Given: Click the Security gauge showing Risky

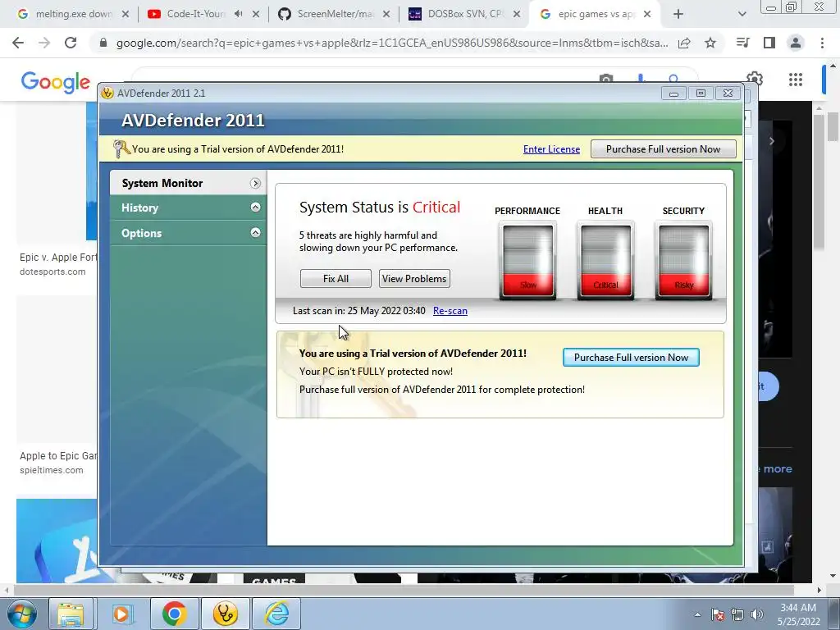Looking at the screenshot, I should 683,260.
